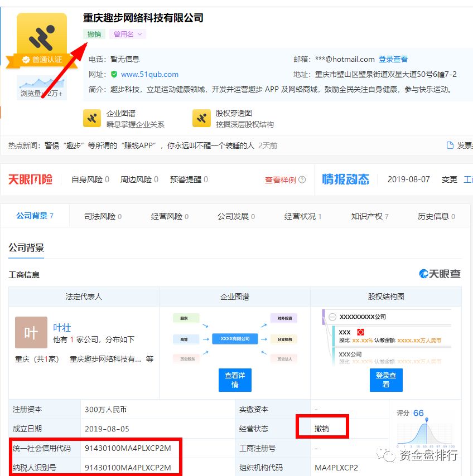Switch to the 公司发展 tab
473x476 pixels.
pyautogui.click(x=236, y=216)
